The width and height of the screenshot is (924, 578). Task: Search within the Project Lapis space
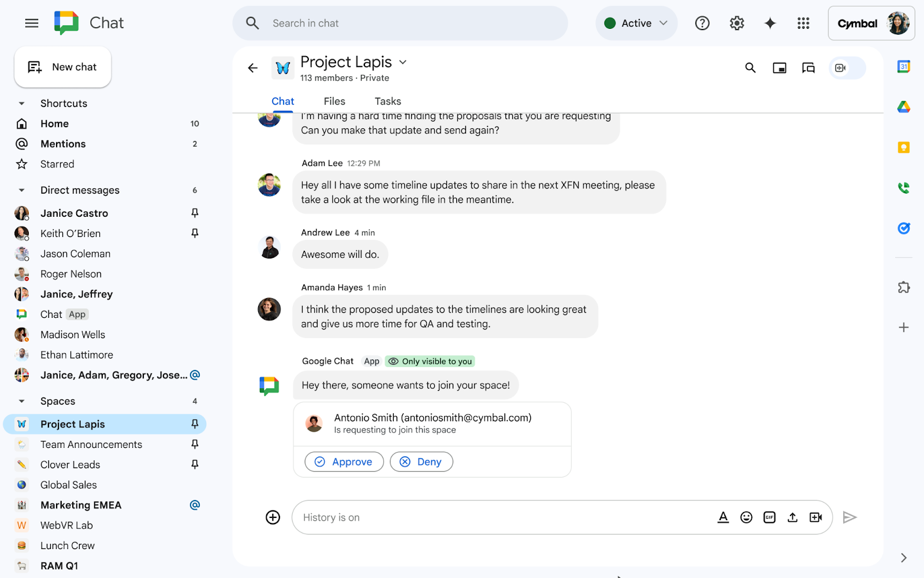pyautogui.click(x=750, y=68)
